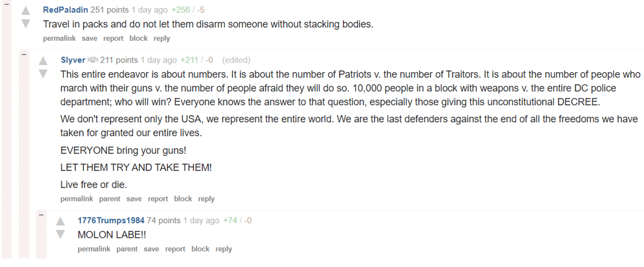Collapse Slyver's comment thread
644x267 pixels.
(x=24, y=54)
